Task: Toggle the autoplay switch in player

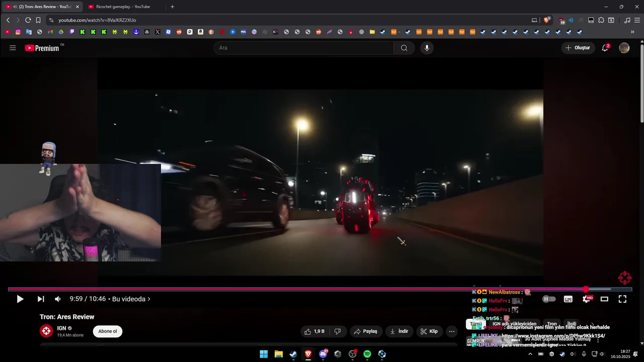Action: pyautogui.click(x=549, y=299)
